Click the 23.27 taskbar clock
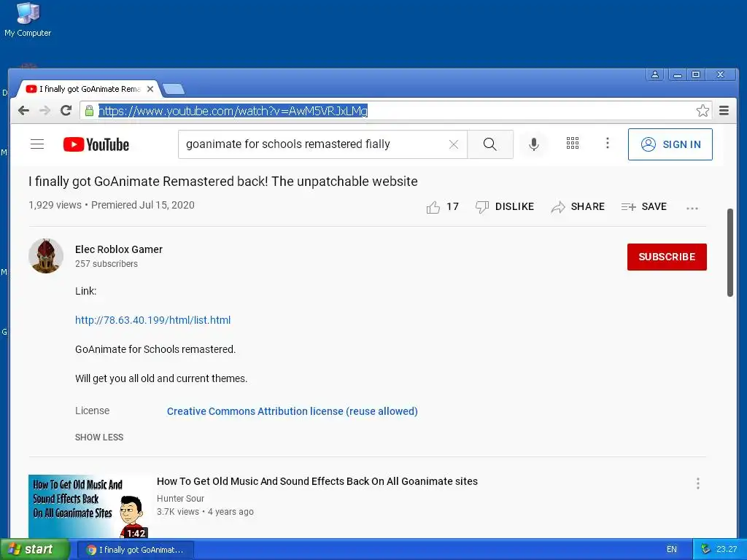Viewport: 747px width, 560px height. pyautogui.click(x=727, y=550)
